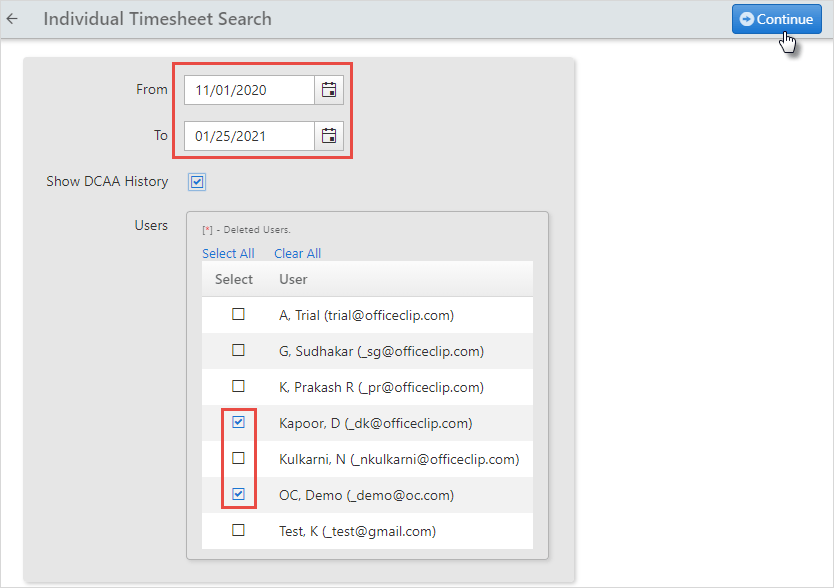
Task: Click the Select column header
Action: [233, 279]
